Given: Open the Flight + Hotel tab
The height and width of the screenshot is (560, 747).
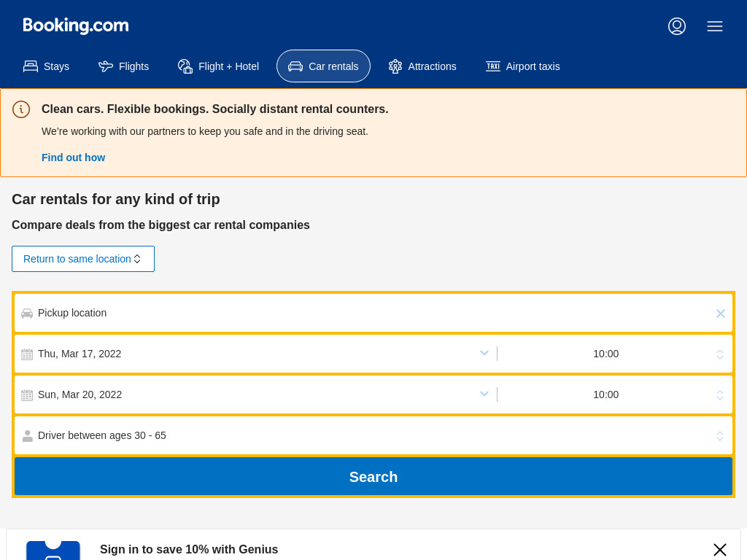Looking at the screenshot, I should click(218, 66).
